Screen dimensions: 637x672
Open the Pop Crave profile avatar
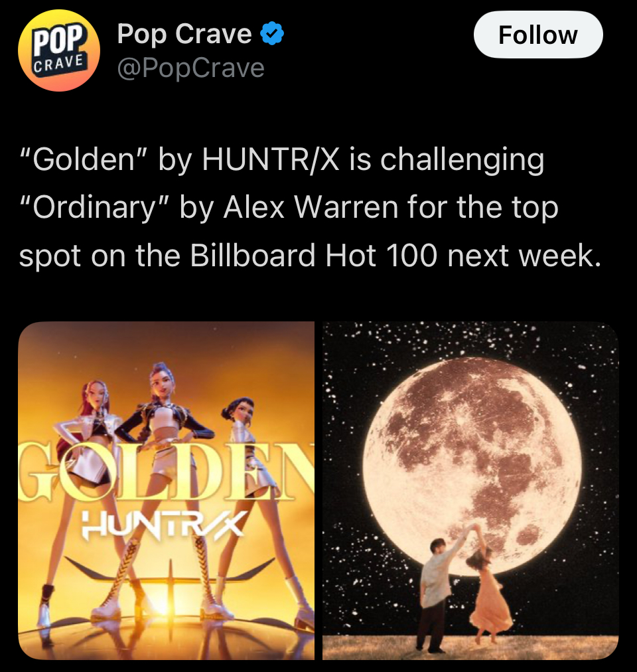[x=59, y=50]
